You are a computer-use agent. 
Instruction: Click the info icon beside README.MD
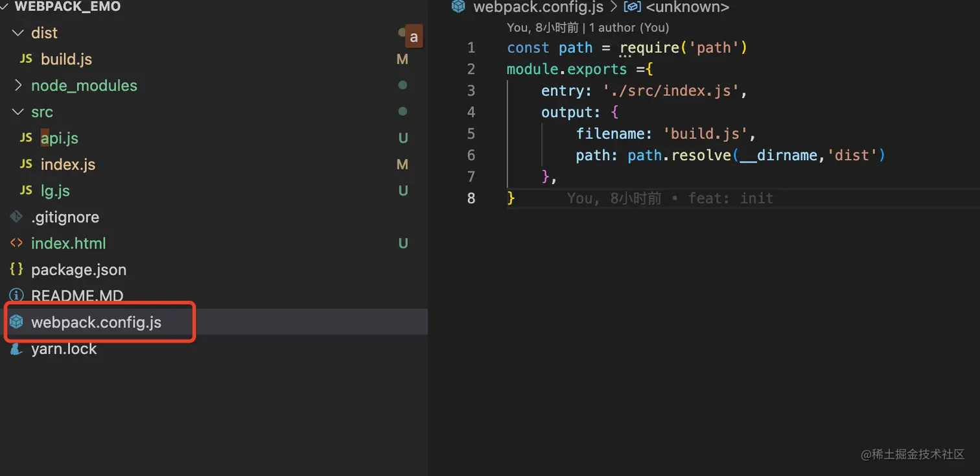pos(17,296)
